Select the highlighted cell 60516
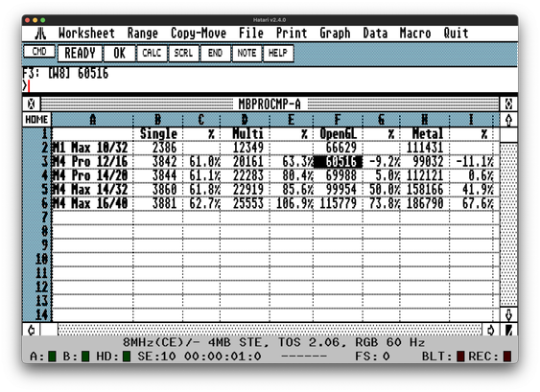Viewport: 540px width, 392px height. click(338, 162)
